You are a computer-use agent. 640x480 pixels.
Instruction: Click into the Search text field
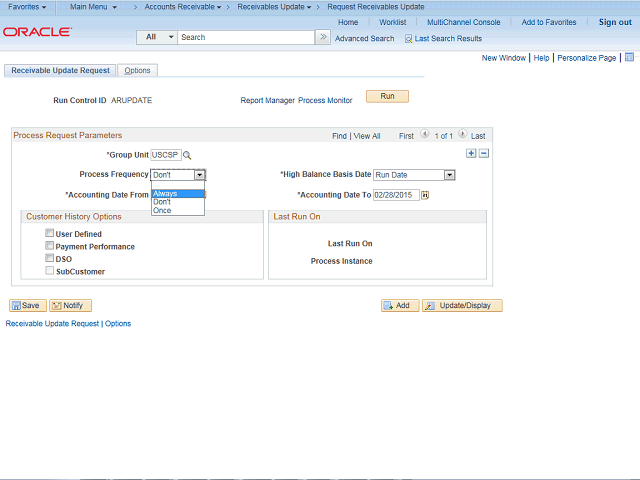(246, 37)
